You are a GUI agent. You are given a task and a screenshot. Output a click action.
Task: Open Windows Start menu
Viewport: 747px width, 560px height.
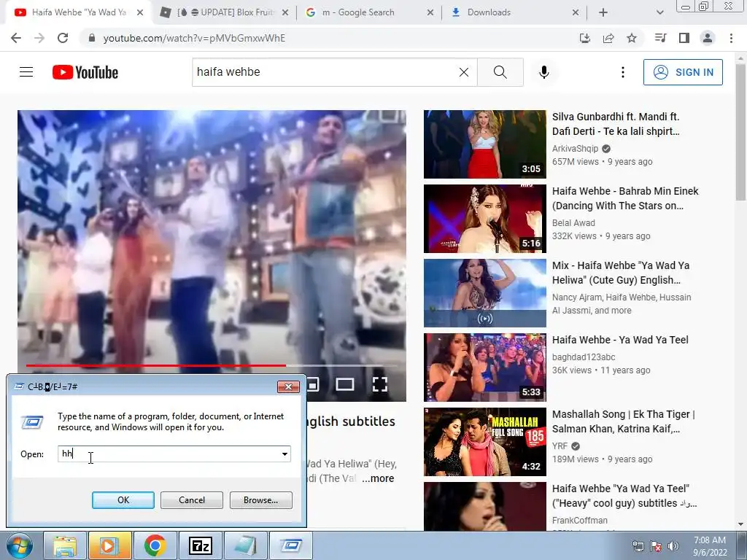click(x=19, y=545)
